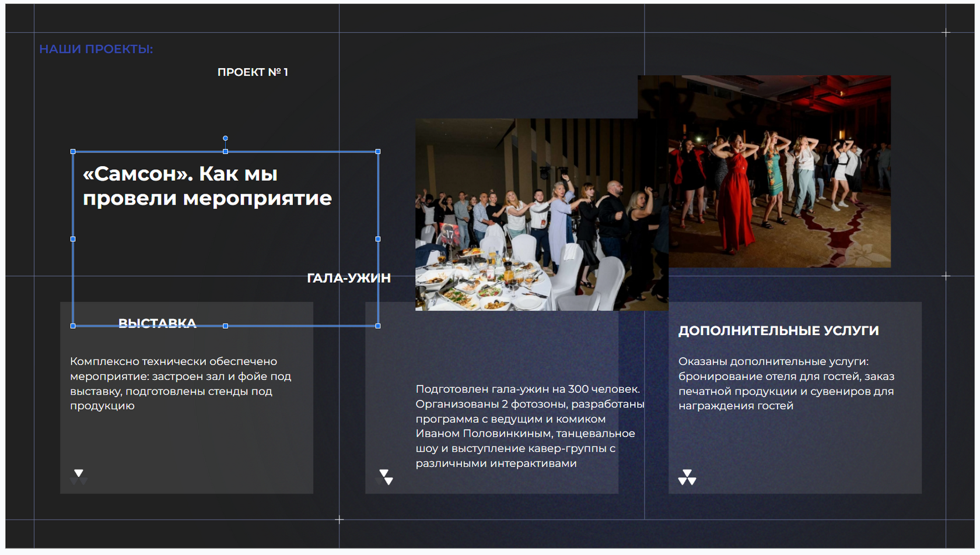
Task: Click the triangle logo icon on the ВЫСТАВКА card
Action: point(79,476)
